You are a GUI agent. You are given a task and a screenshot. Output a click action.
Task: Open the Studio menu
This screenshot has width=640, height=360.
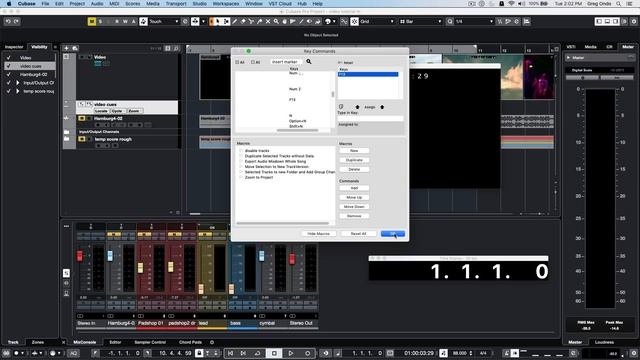[199, 4]
